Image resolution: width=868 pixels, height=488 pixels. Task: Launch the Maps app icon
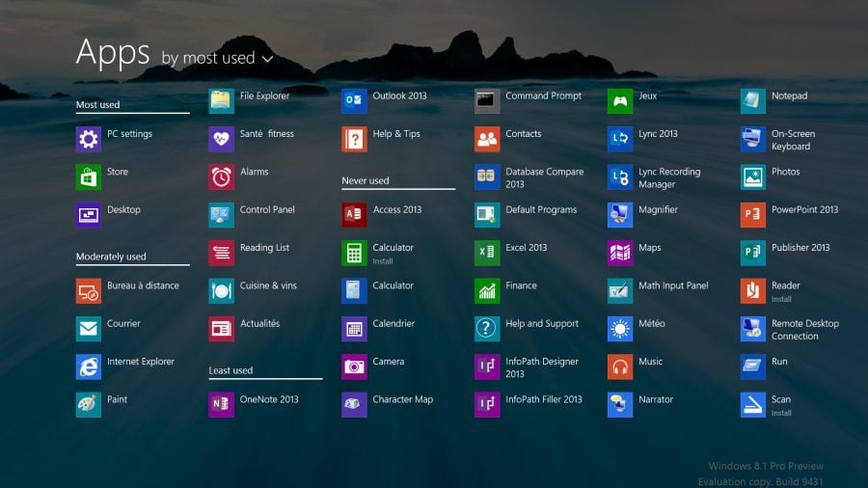(x=620, y=253)
